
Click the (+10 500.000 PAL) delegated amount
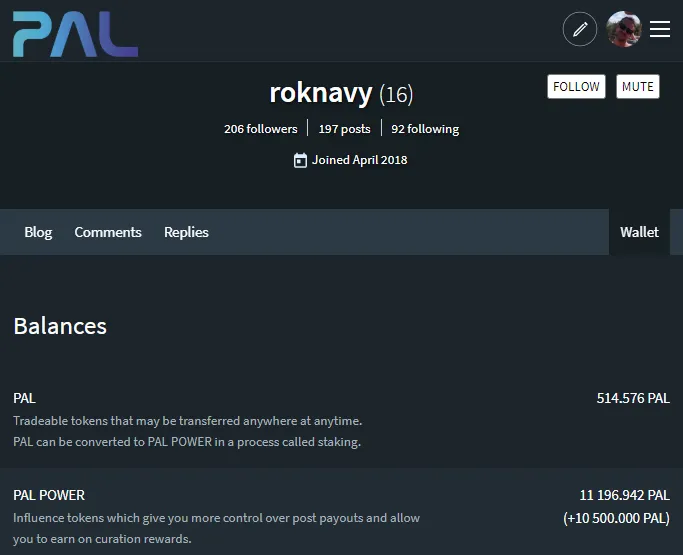point(616,518)
